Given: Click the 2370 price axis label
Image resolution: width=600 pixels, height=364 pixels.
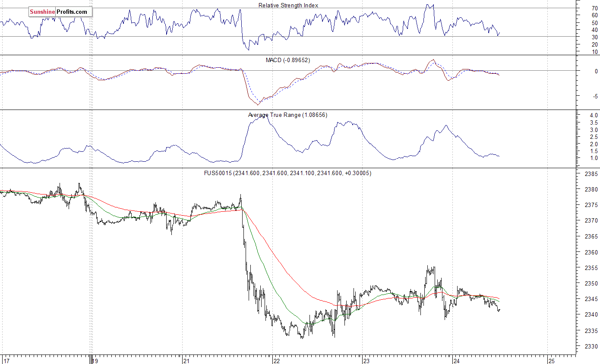Looking at the screenshot, I should tap(591, 221).
